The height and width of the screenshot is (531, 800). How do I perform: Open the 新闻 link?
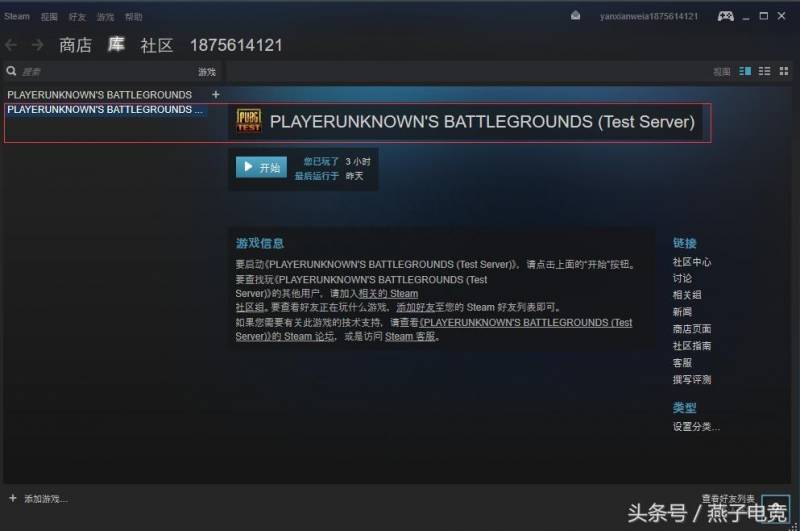pyautogui.click(x=682, y=312)
